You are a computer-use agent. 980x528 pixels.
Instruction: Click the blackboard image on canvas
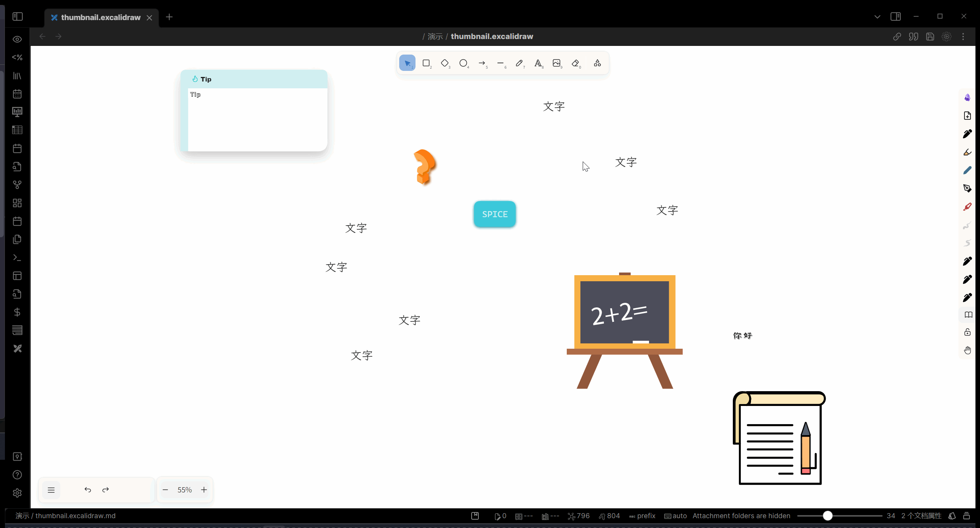(x=625, y=313)
